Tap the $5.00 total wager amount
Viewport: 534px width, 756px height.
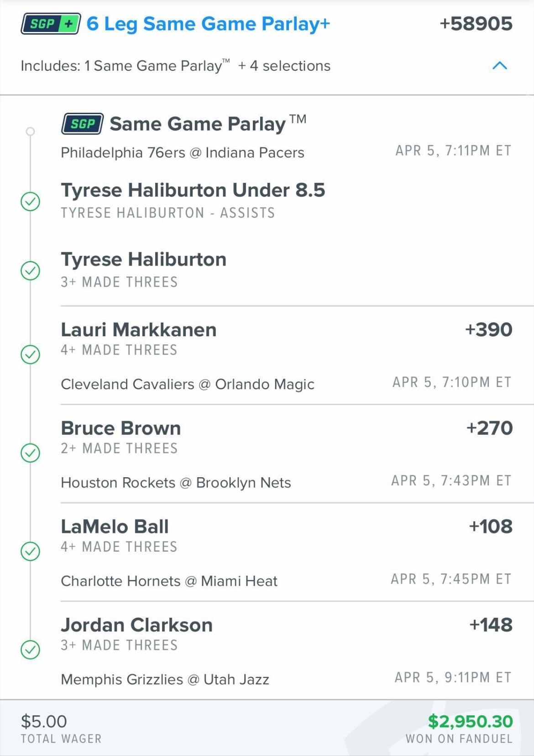[44, 721]
